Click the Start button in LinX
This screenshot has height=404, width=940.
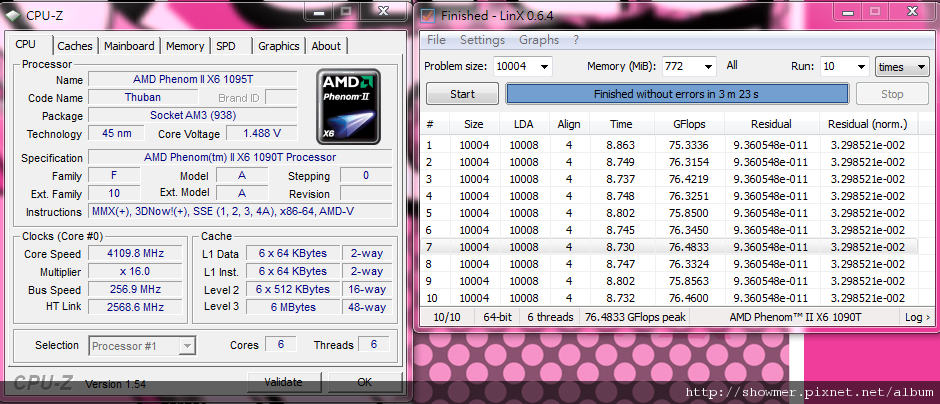coord(462,94)
